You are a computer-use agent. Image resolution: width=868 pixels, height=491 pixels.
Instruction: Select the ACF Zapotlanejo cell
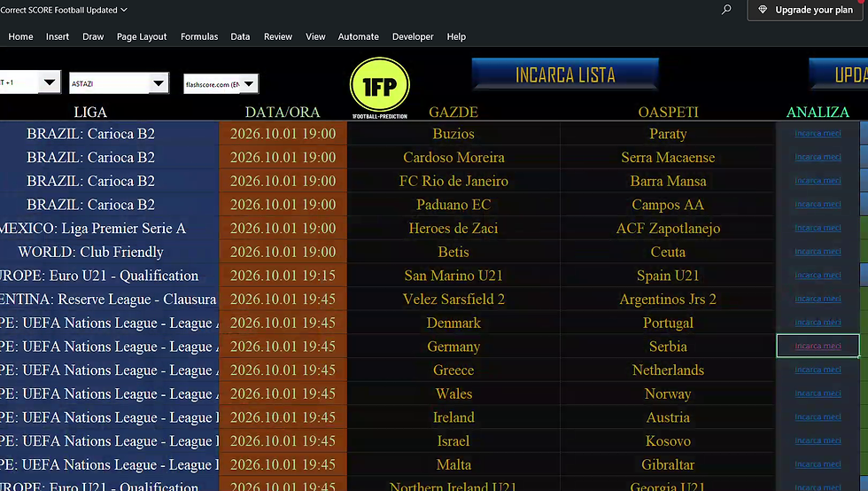tap(668, 229)
